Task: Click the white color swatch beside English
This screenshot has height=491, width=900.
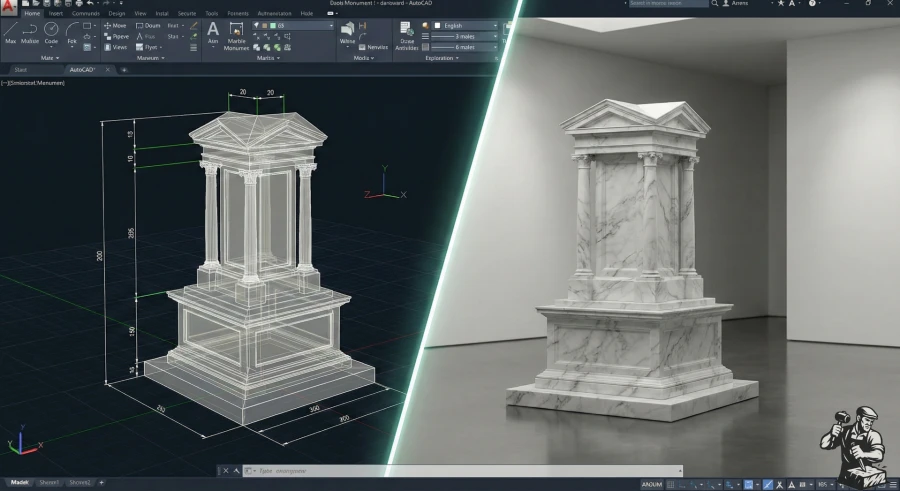Action: tap(437, 26)
